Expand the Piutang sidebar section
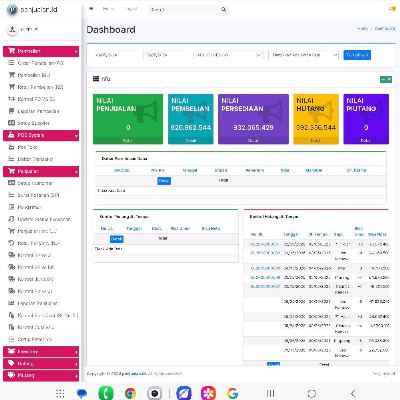The height and width of the screenshot is (400, 400). pyautogui.click(x=41, y=376)
